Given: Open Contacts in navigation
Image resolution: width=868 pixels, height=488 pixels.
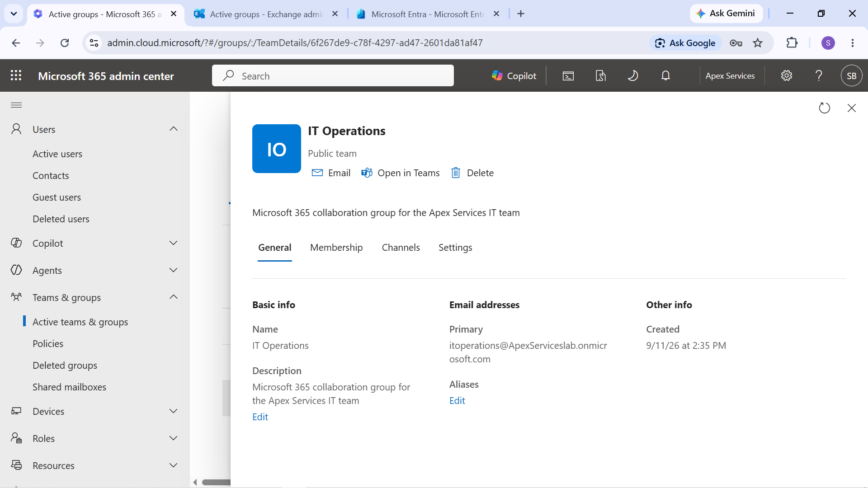Looking at the screenshot, I should [x=51, y=176].
